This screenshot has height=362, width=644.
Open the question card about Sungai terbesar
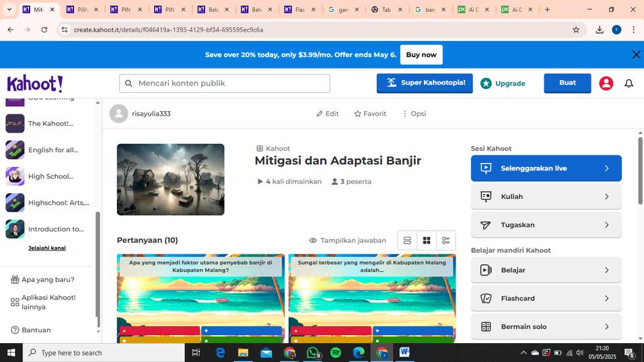[x=372, y=298]
